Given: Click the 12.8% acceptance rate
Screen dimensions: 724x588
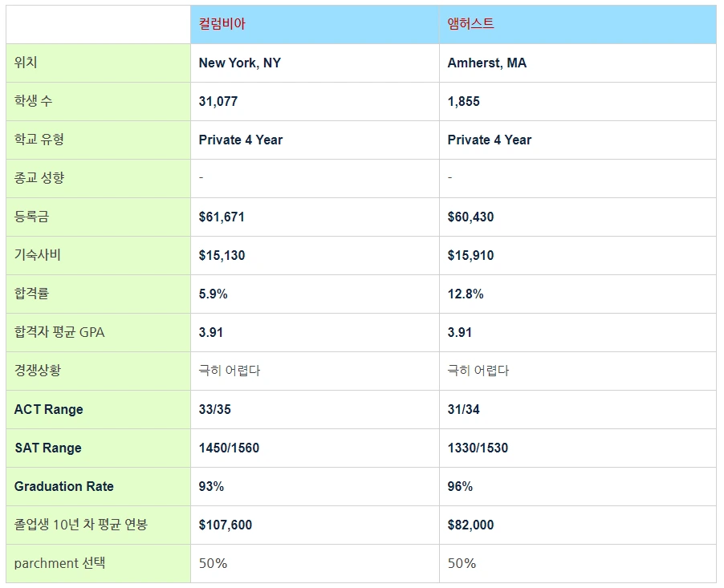Looking at the screenshot, I should click(466, 294).
